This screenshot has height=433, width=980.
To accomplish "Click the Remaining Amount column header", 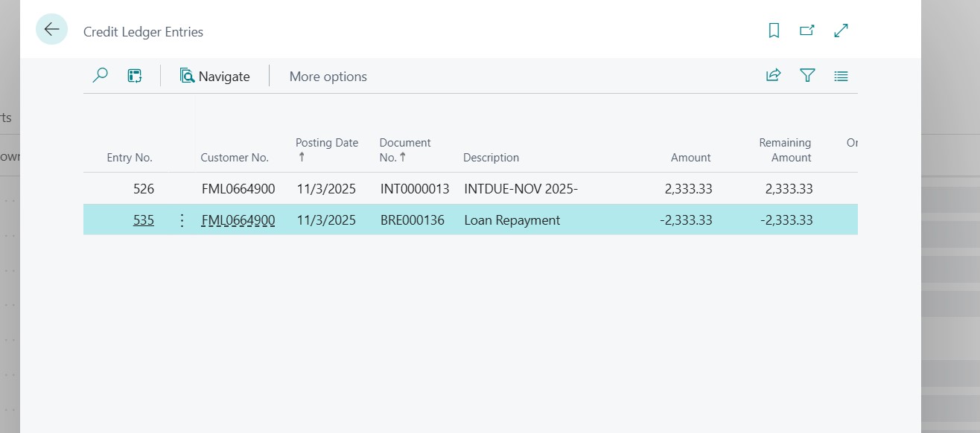I will click(x=785, y=150).
